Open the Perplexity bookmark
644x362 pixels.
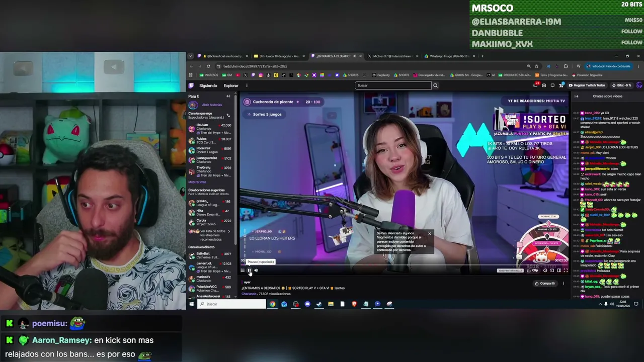[381, 75]
